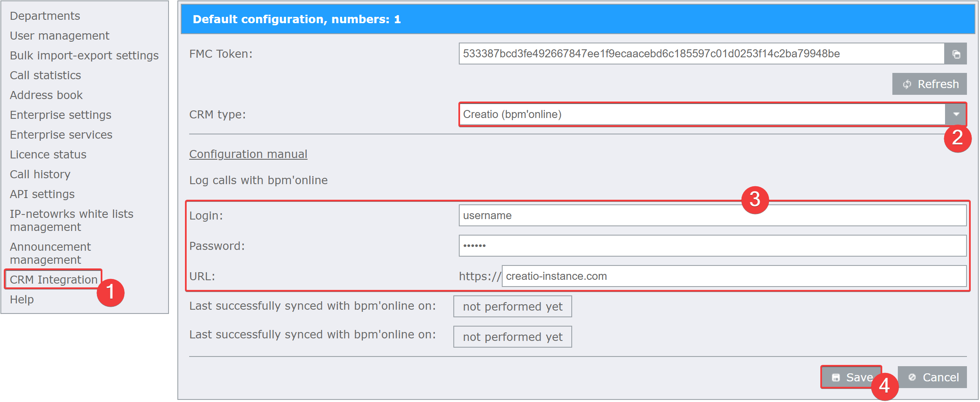This screenshot has height=402, width=980.
Task: Click the 'CRM type:' label
Action: click(x=217, y=115)
